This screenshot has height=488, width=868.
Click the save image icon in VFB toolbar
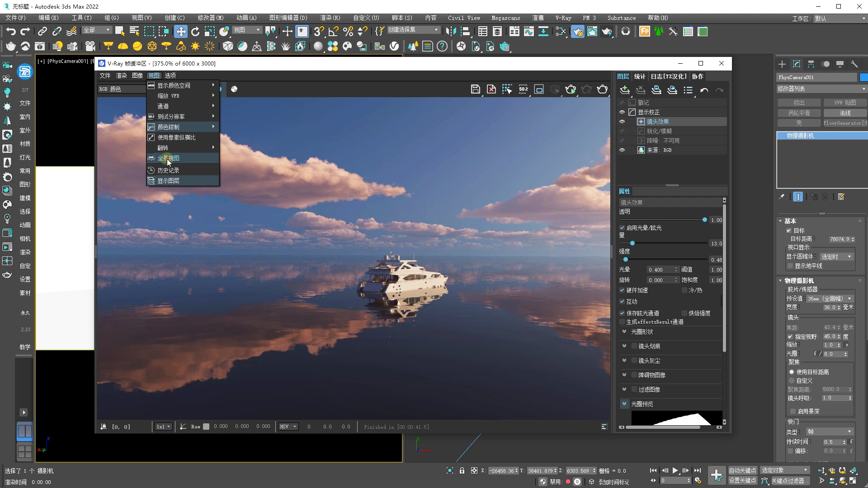click(475, 89)
